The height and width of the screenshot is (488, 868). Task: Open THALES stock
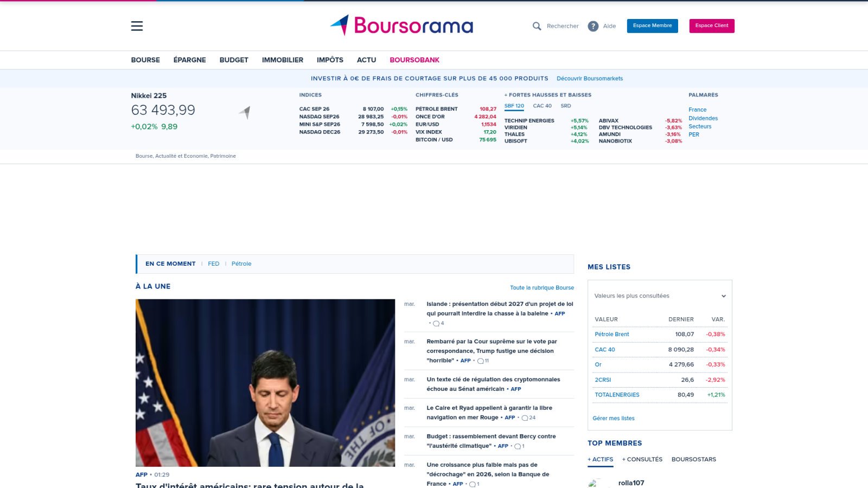coord(514,134)
